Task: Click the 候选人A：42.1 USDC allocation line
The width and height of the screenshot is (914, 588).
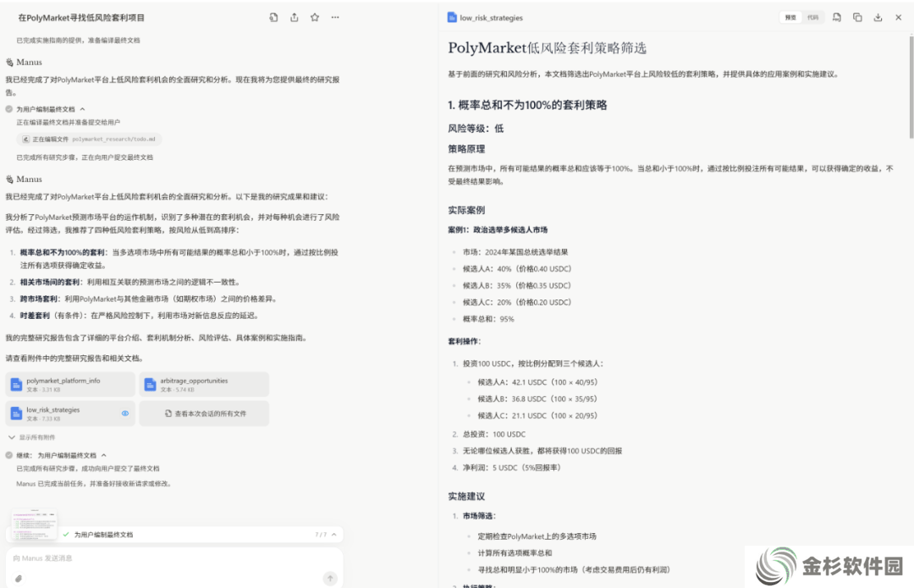Action: pyautogui.click(x=537, y=382)
